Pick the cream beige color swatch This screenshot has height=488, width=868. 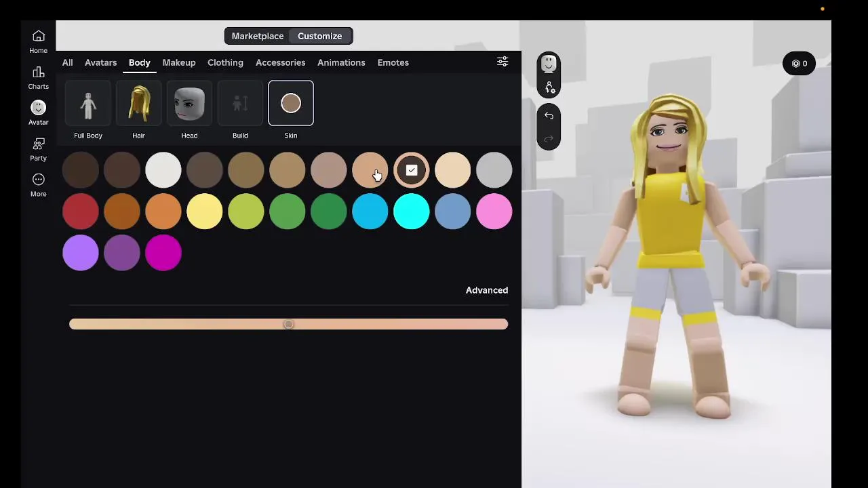453,170
